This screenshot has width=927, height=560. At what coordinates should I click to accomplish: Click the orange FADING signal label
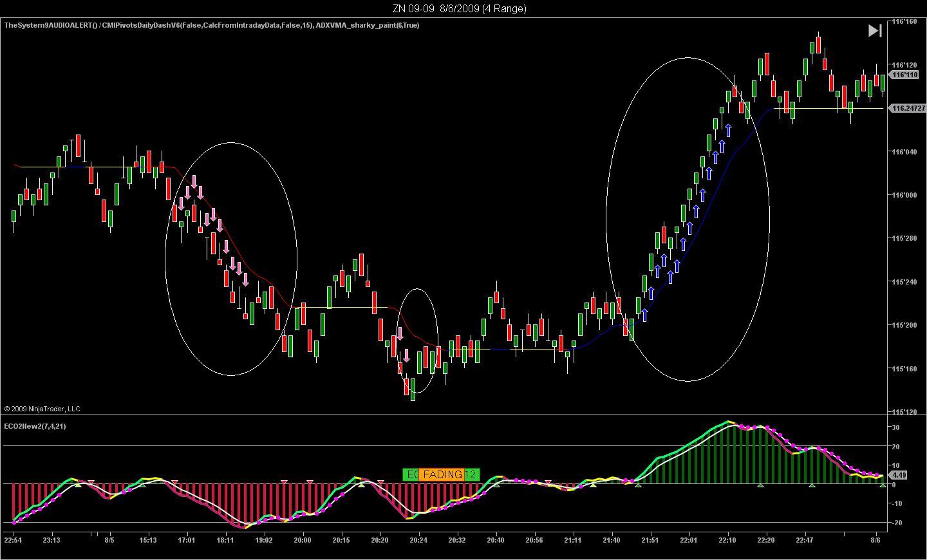click(x=442, y=474)
